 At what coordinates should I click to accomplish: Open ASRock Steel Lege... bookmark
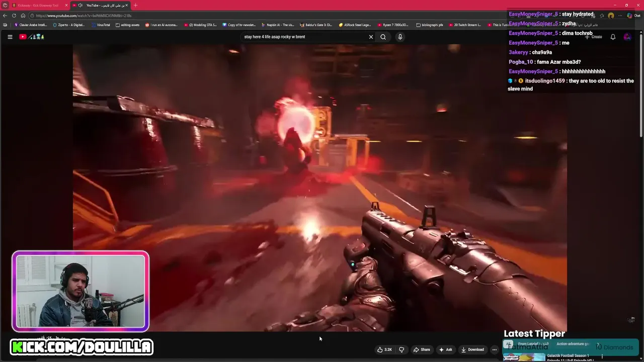pos(355,25)
